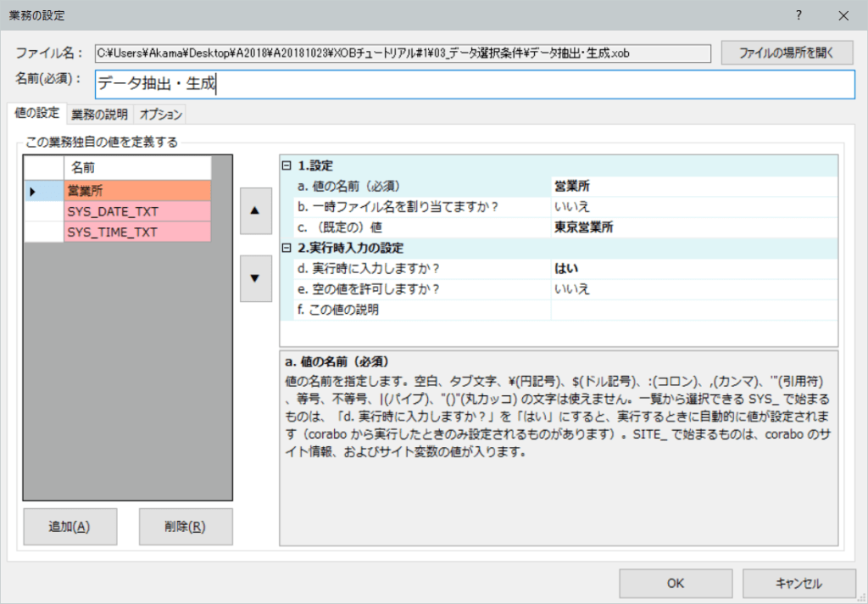Screen dimensions: 868x604
Task: Click the move up arrow button
Action: coord(256,212)
